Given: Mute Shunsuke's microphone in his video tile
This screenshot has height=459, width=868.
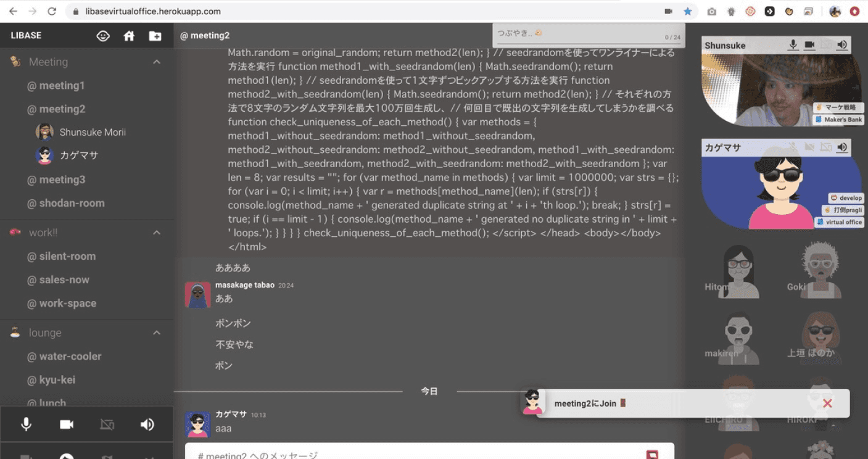Looking at the screenshot, I should (793, 44).
